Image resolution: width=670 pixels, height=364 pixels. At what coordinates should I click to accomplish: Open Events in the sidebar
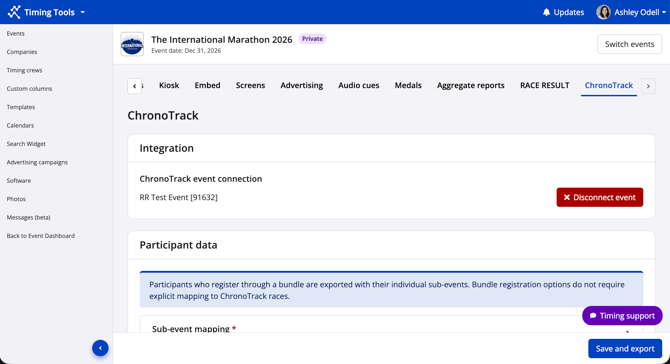point(15,33)
